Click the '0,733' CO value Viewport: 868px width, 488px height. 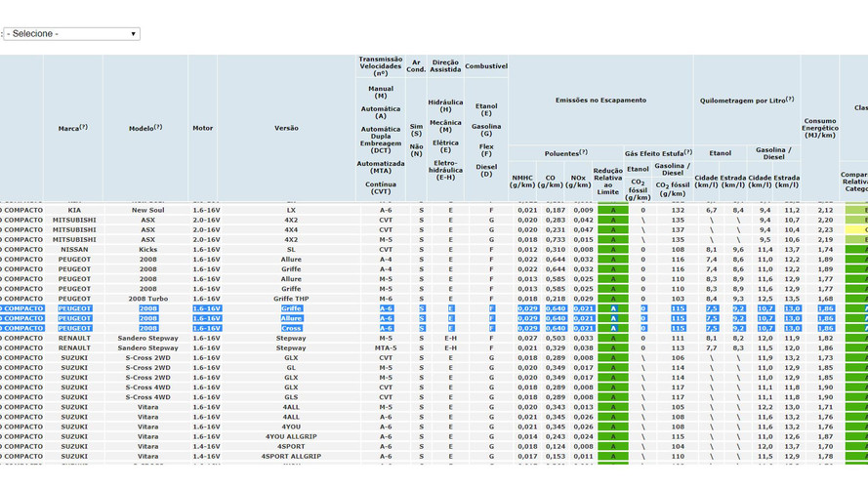[x=556, y=239]
